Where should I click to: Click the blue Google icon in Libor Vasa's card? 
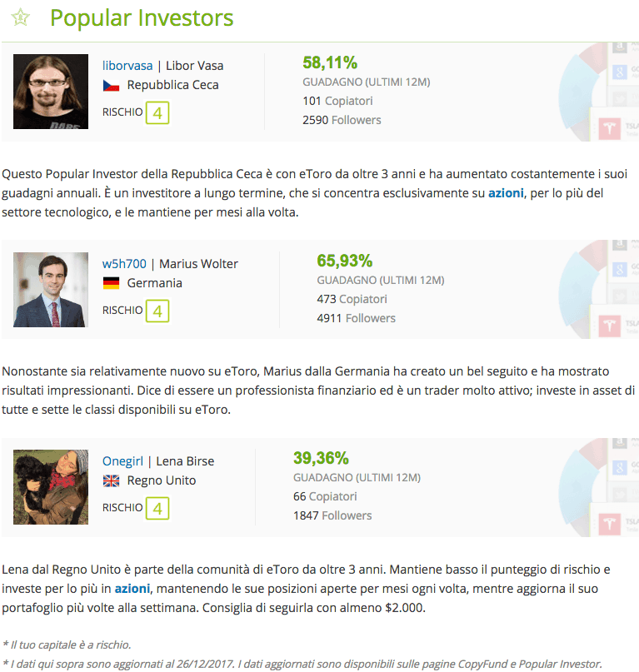[x=619, y=72]
